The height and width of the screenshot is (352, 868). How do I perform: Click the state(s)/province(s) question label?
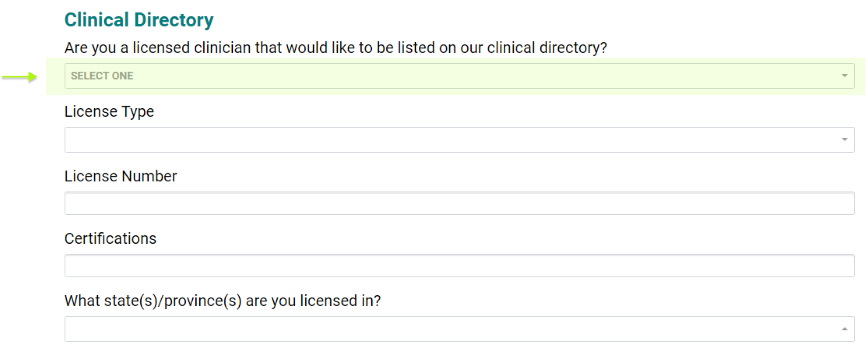pos(222,301)
